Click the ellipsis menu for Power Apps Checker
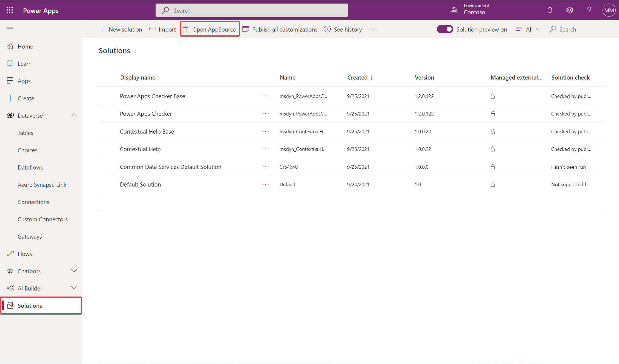 click(266, 114)
